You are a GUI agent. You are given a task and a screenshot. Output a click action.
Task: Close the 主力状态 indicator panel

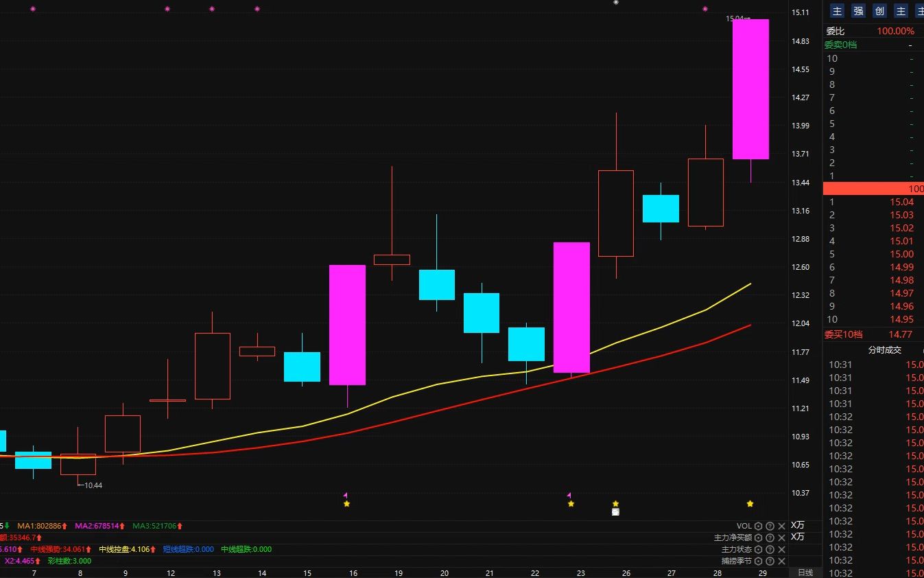(781, 550)
